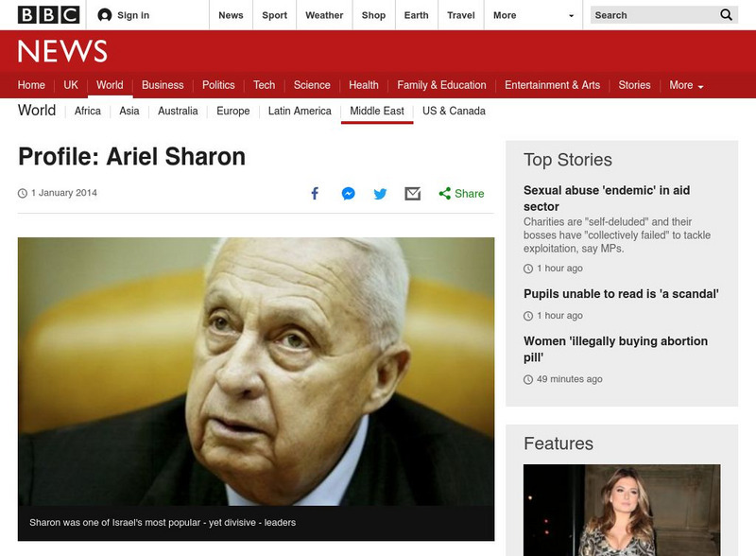
Task: Click the green Share icon
Action: [x=444, y=194]
